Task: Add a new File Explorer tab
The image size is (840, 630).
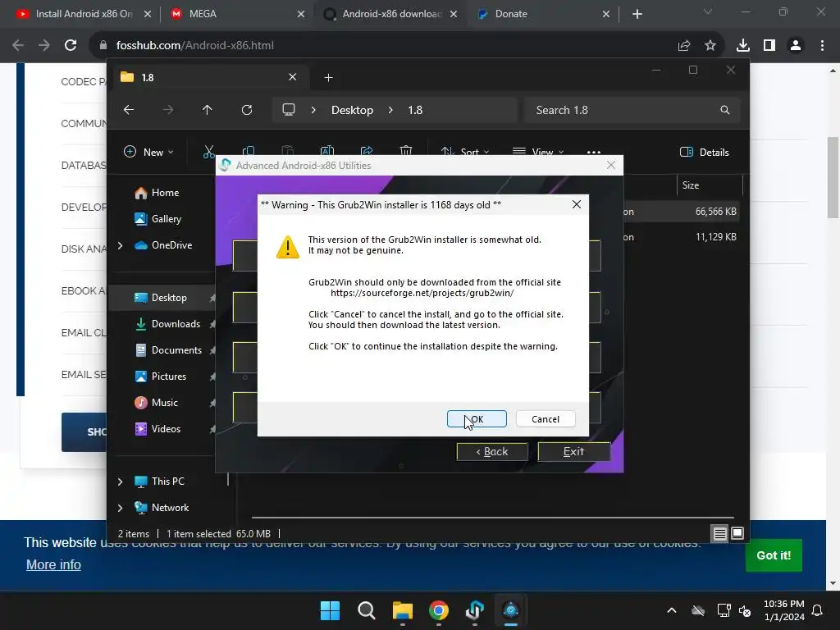Action: click(x=328, y=78)
